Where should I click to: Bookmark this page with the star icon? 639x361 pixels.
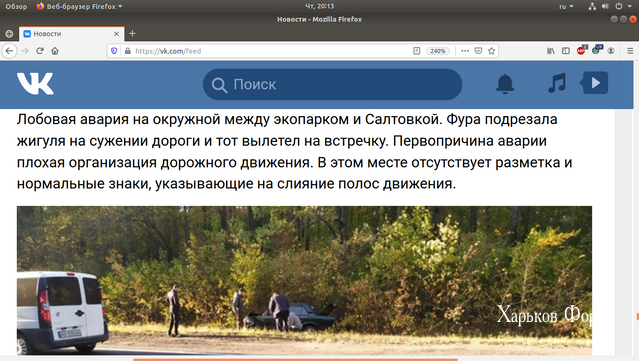point(491,51)
